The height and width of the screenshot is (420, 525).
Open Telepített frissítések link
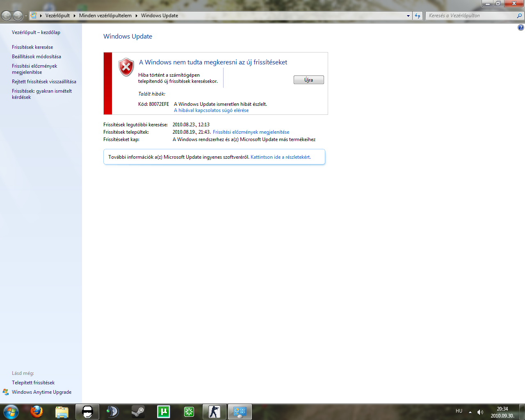(x=33, y=383)
